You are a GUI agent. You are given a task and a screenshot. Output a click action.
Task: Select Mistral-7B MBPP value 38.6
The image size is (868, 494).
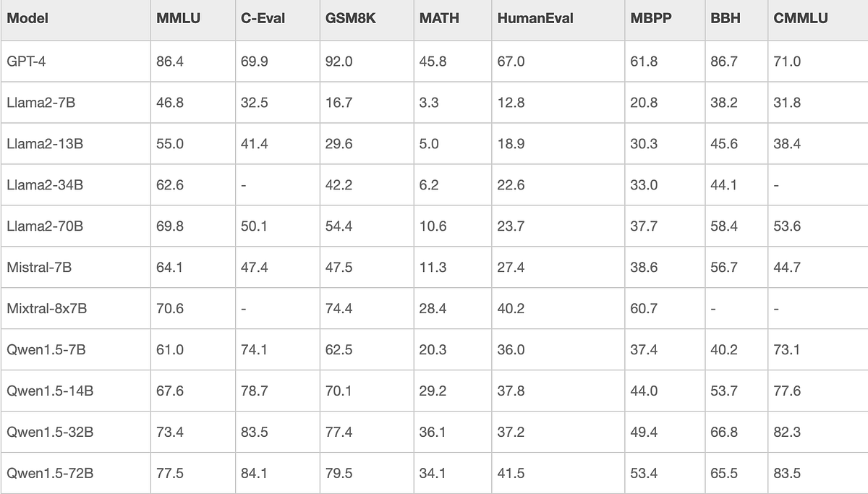pos(644,268)
